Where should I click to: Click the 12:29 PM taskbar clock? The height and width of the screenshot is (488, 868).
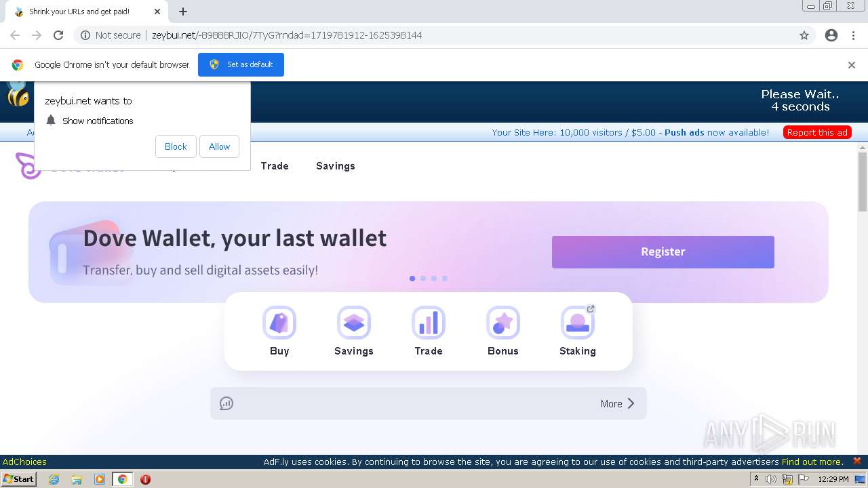point(833,479)
